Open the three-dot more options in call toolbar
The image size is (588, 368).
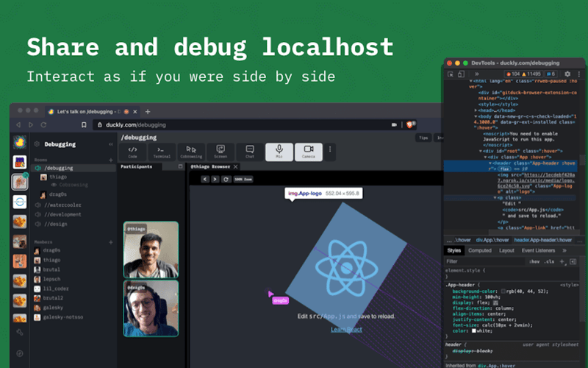click(x=330, y=149)
